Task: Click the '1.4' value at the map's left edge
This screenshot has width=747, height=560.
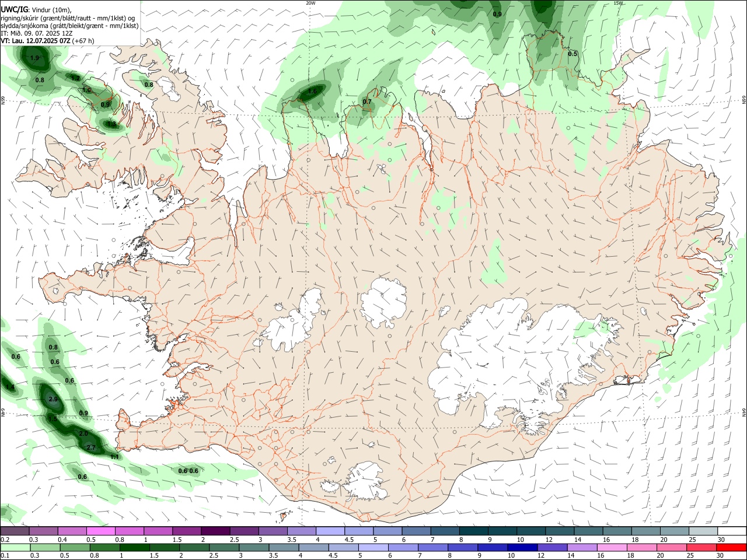Action: [9, 387]
